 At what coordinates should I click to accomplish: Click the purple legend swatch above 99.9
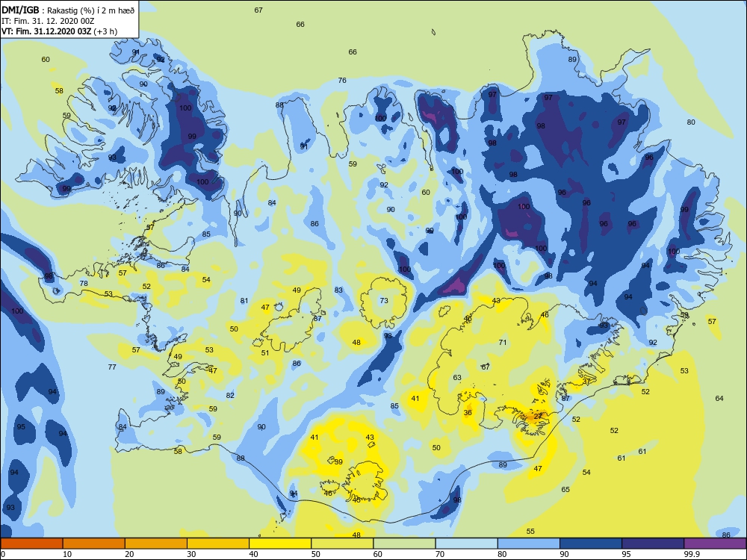(715, 544)
